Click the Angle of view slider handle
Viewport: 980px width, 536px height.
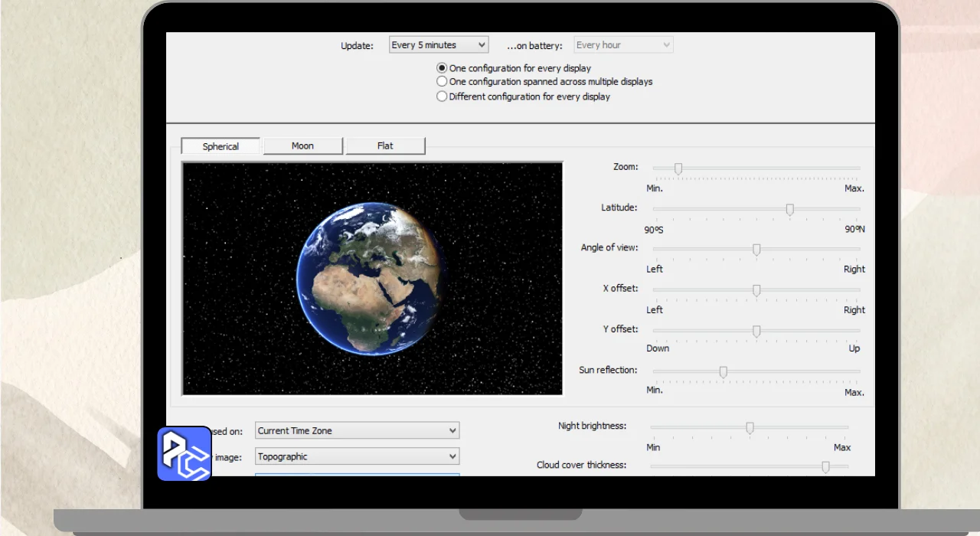(756, 250)
